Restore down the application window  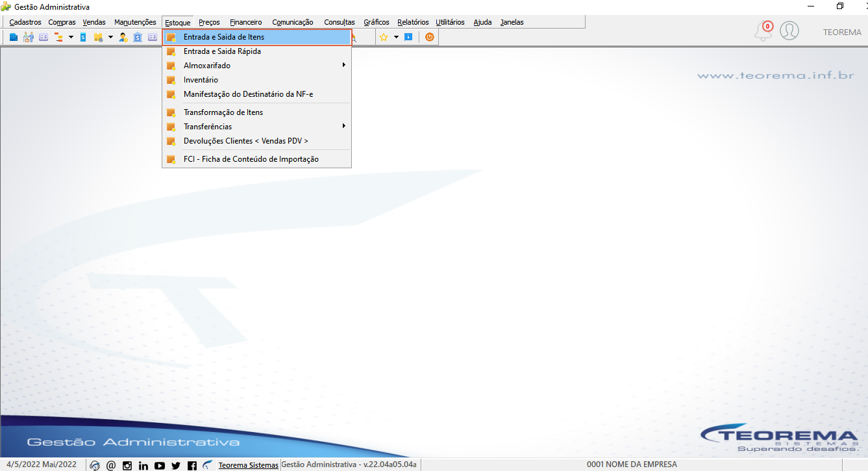[839, 6]
